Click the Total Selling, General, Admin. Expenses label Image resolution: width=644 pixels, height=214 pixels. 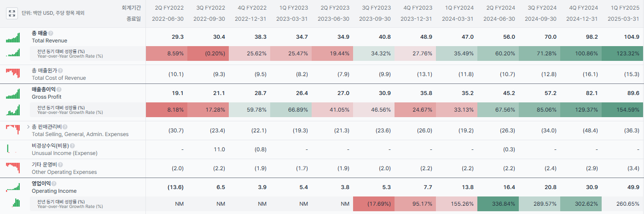click(x=80, y=134)
